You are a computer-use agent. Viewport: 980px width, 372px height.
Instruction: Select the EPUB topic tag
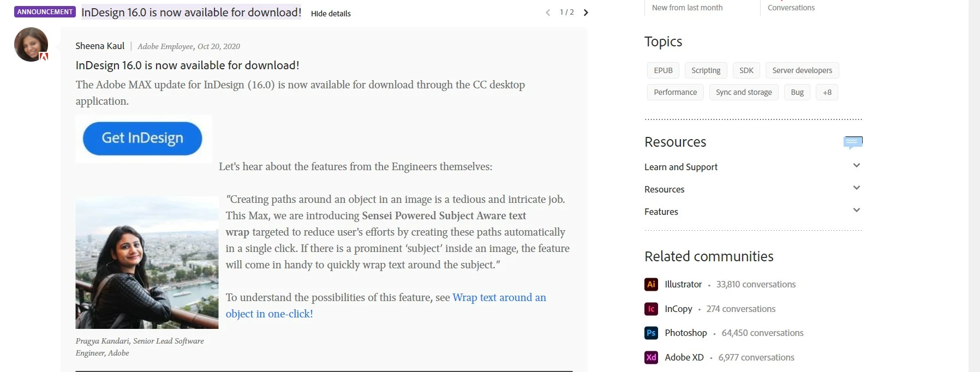pos(663,70)
